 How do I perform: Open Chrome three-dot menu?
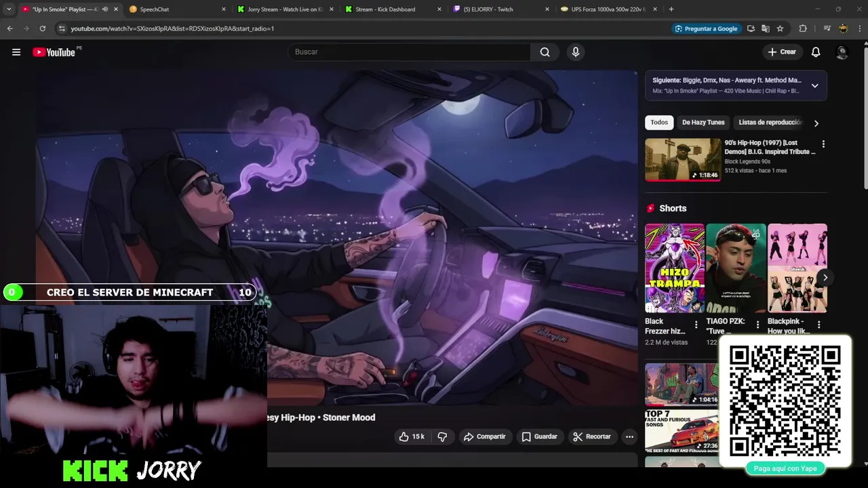(859, 28)
